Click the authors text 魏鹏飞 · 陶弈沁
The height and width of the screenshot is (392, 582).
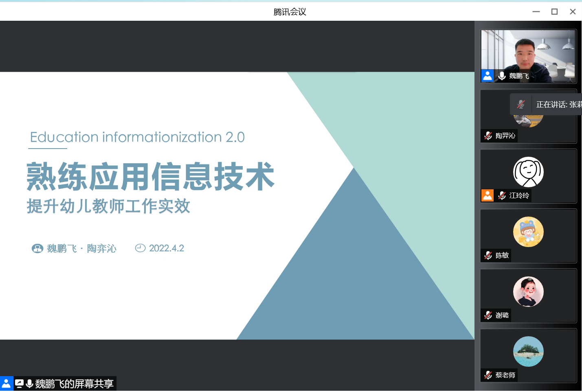82,248
